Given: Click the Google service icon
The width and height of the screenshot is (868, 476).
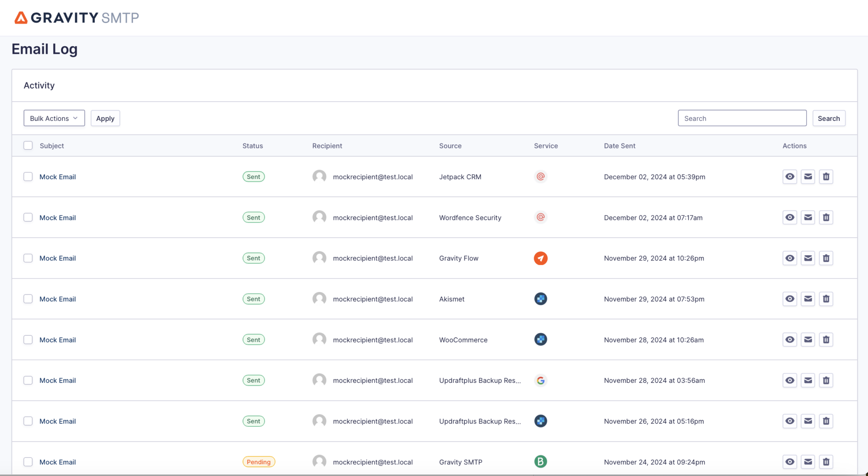Looking at the screenshot, I should click(x=540, y=381).
